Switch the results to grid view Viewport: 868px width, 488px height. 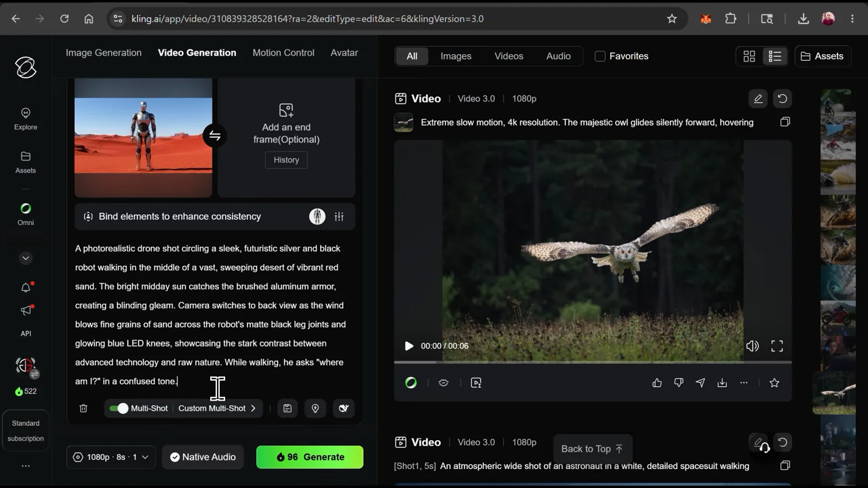coord(749,56)
